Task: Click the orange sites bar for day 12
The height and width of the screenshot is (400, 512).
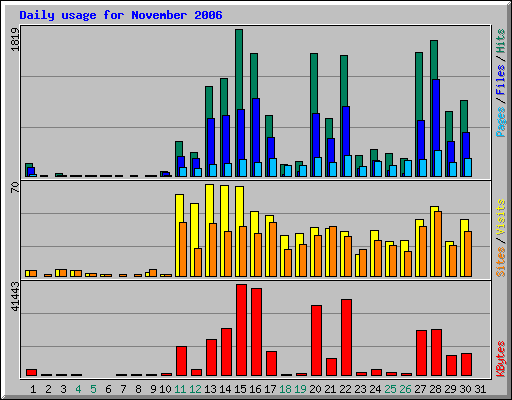Action: 198,262
